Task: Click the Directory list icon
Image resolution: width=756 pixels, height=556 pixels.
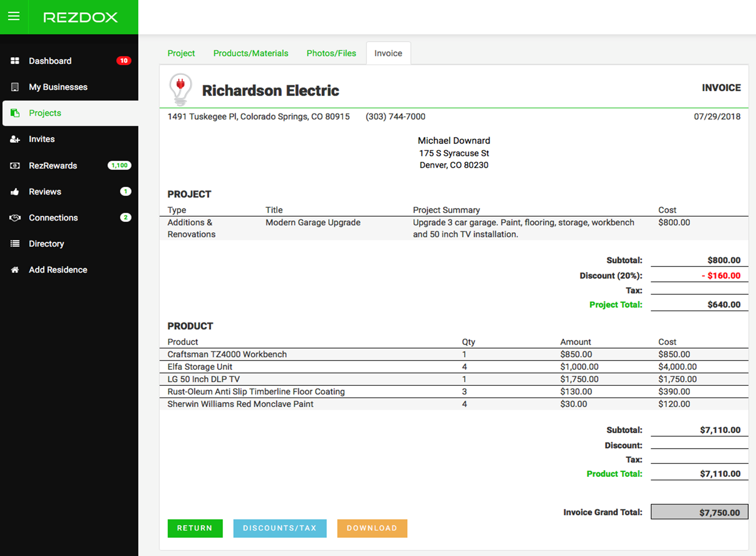Action: point(15,243)
